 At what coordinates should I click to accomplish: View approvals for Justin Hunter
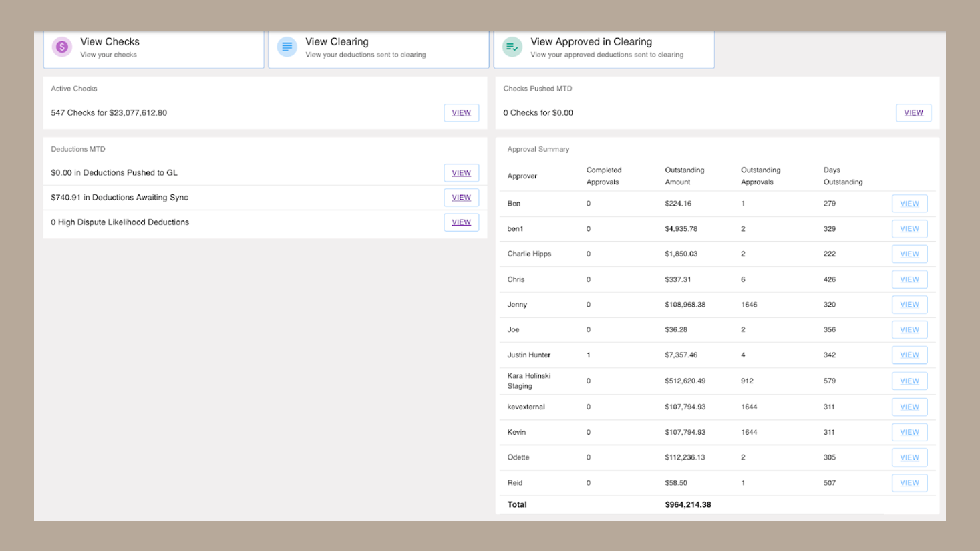coord(909,355)
